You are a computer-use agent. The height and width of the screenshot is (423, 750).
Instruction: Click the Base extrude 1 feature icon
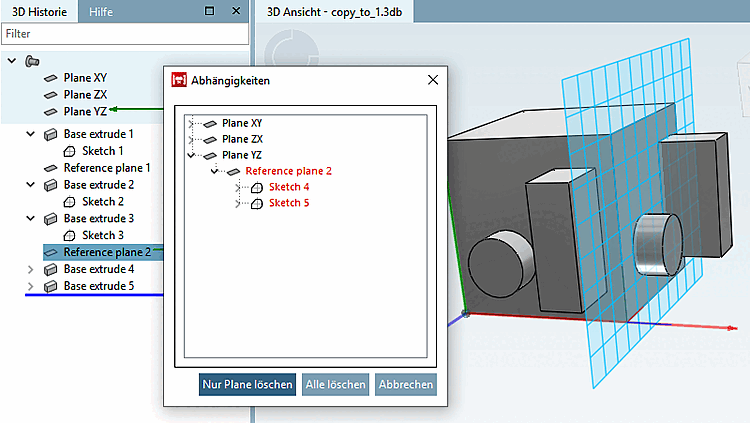tap(50, 134)
